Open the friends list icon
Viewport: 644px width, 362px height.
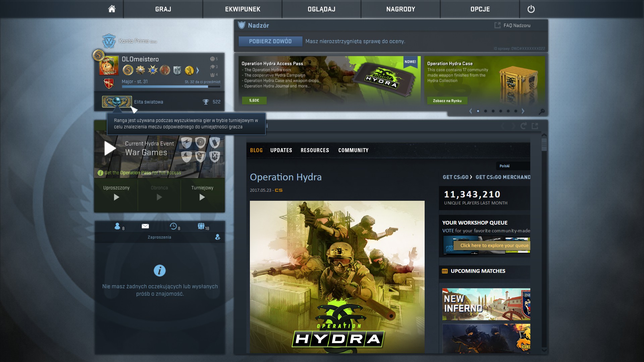[117, 226]
